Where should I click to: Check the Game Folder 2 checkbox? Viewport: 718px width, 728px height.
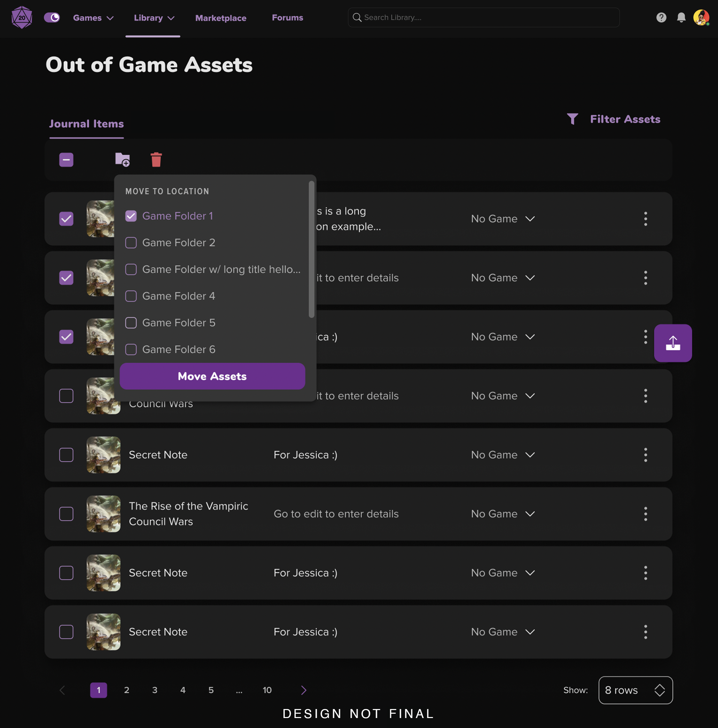pyautogui.click(x=131, y=243)
